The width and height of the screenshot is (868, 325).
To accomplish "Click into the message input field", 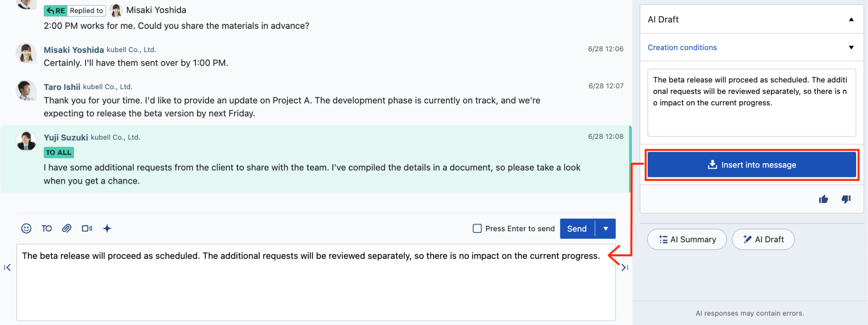I will pyautogui.click(x=316, y=282).
